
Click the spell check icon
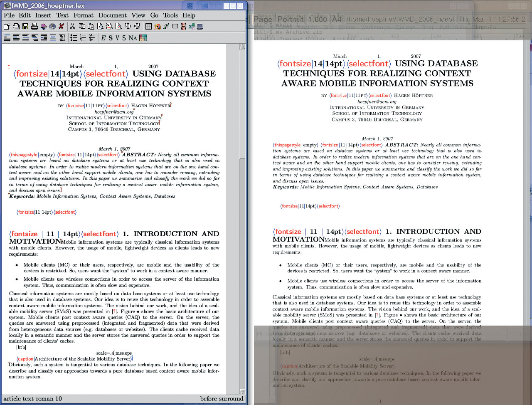tap(118, 26)
